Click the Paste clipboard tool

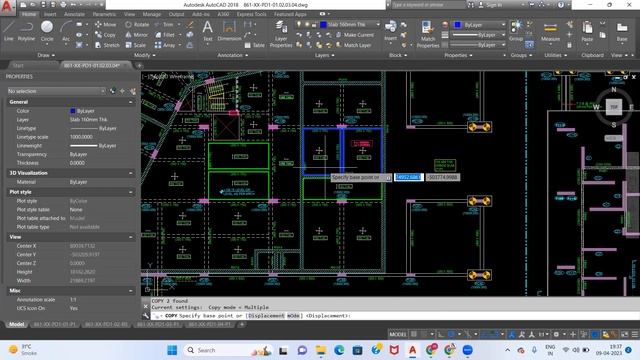tap(587, 32)
